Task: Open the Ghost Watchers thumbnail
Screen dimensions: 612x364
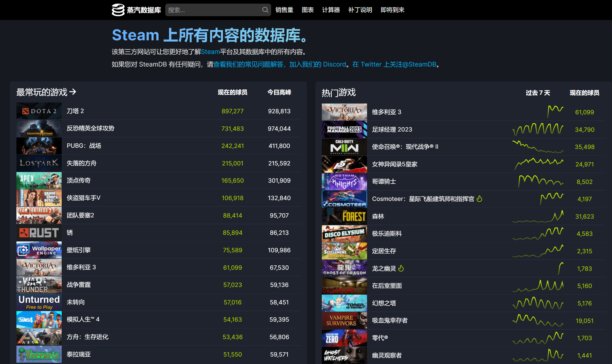Action: (344, 355)
